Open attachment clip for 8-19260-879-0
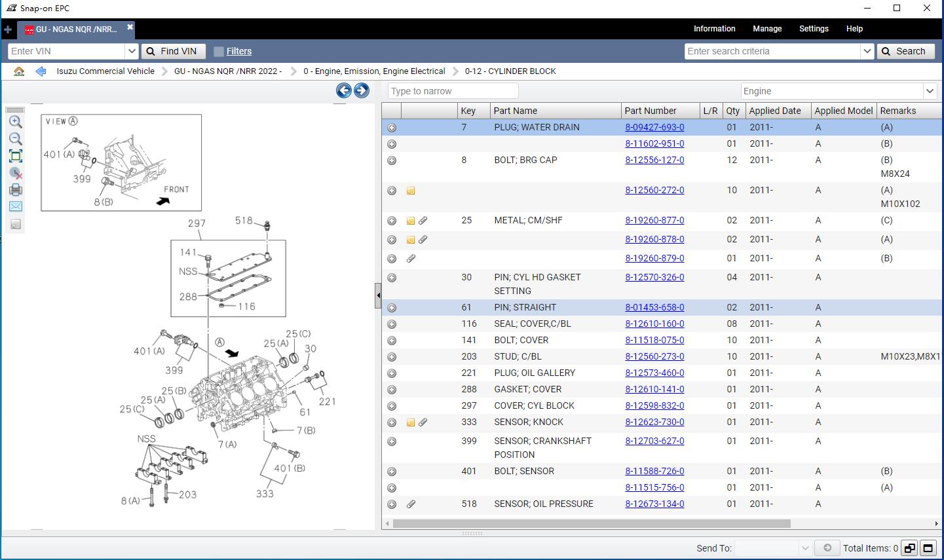Viewport: 944px width, 560px height. coord(411,259)
